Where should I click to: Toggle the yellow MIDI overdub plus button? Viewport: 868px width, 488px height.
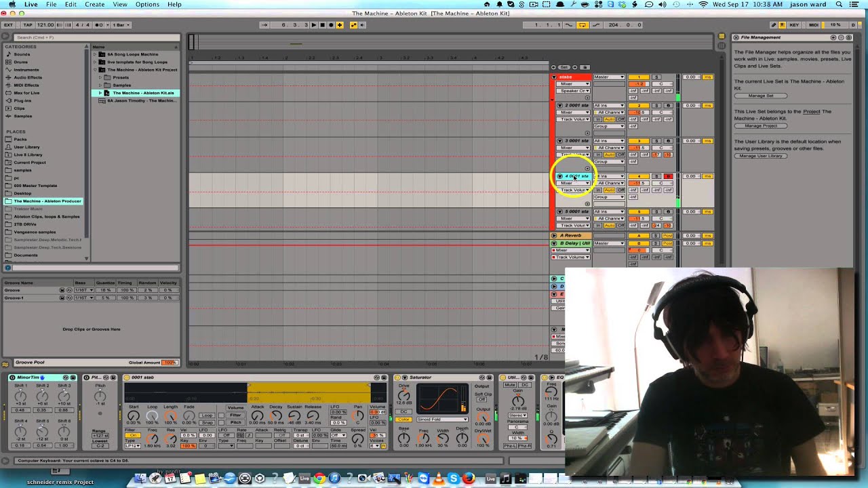coord(340,25)
